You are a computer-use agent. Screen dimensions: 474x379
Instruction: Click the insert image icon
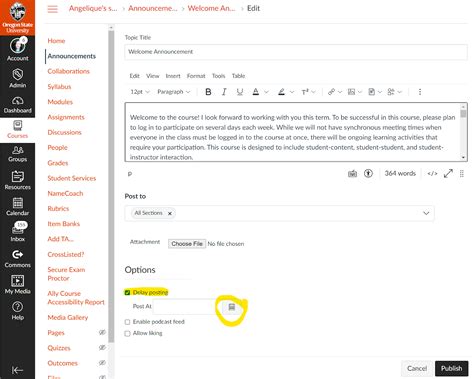(x=351, y=92)
